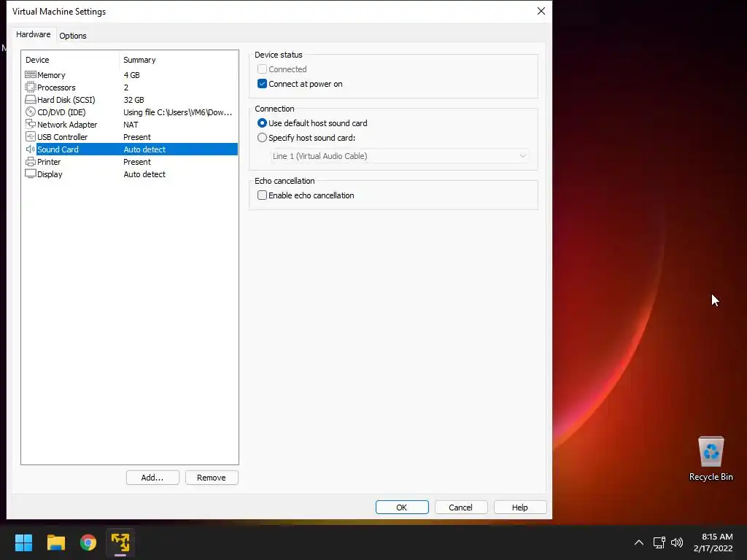Click the Sound Card Auto detect summary
Viewport: 747px width, 560px height.
click(x=144, y=149)
